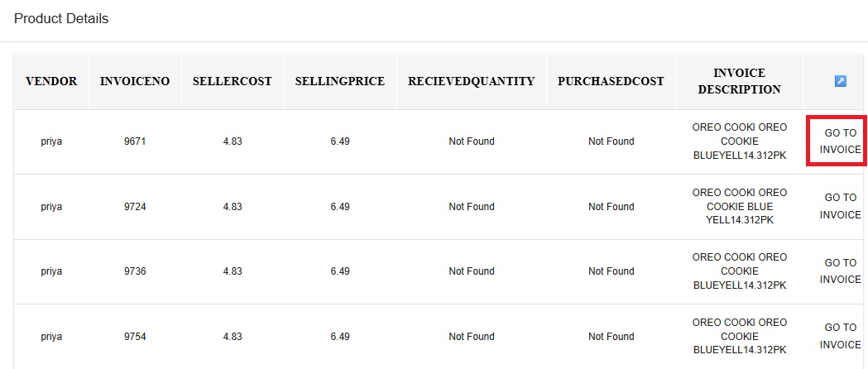The image size is (868, 369).
Task: Click description cell for invoice 9724
Action: pyautogui.click(x=739, y=206)
